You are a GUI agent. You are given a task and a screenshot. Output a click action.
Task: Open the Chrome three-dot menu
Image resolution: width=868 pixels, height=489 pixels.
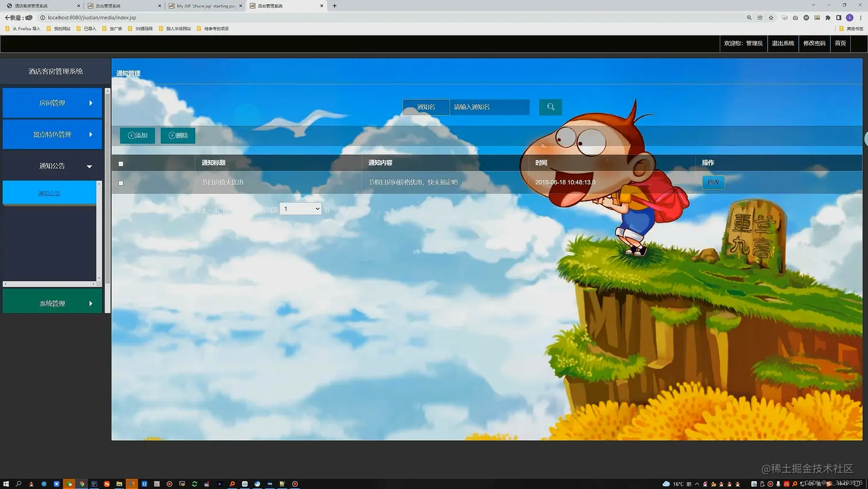pos(861,18)
